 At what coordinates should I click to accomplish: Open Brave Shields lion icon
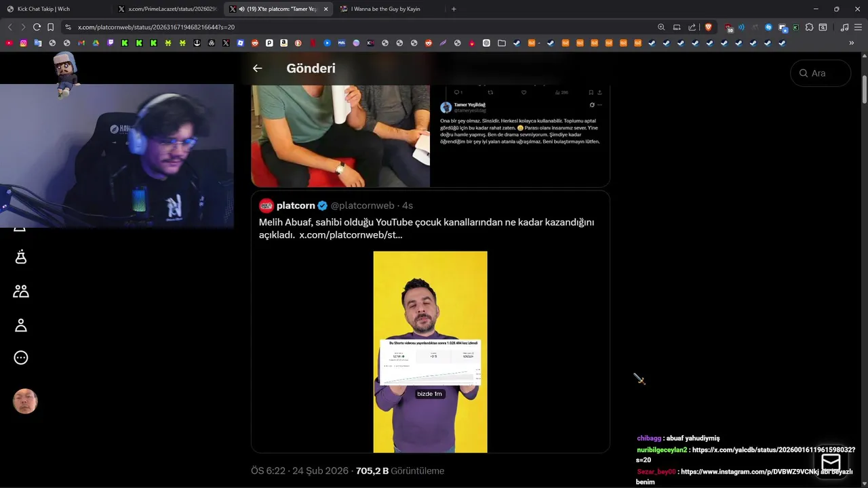pos(709,27)
